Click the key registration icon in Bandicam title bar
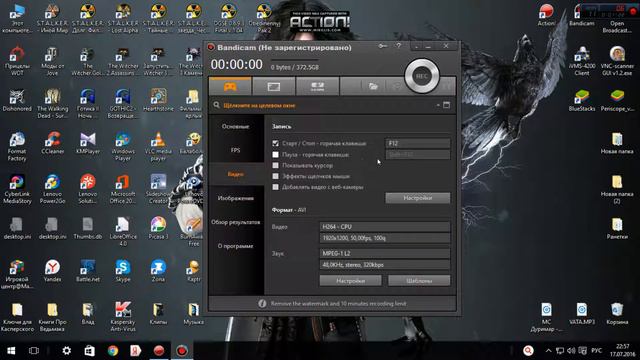Image resolution: width=640 pixels, height=360 pixels. click(x=383, y=46)
